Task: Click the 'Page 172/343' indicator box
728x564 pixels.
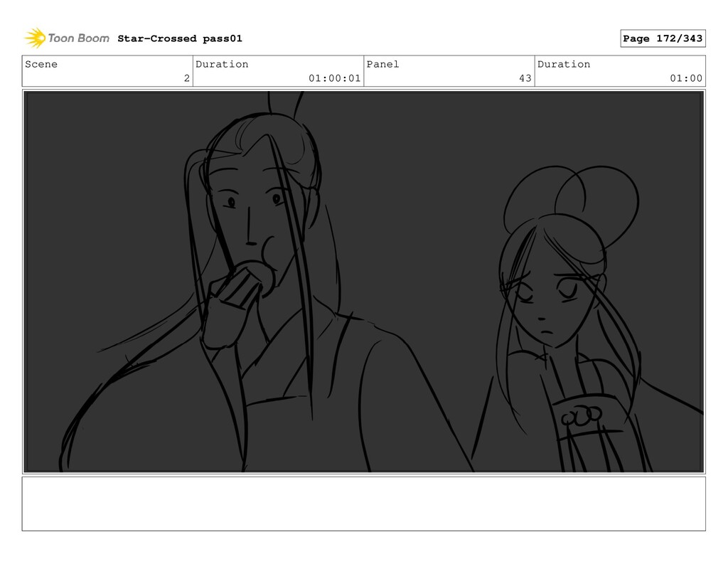Action: [663, 38]
